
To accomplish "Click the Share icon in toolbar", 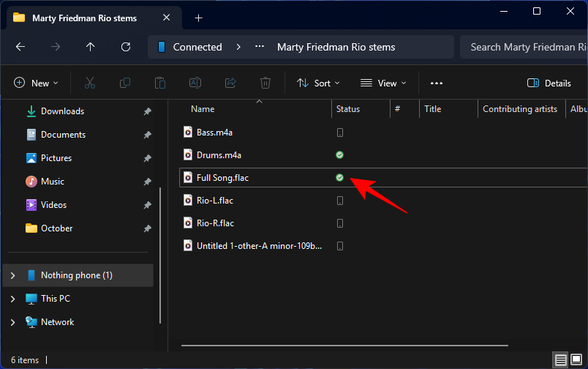I will click(230, 83).
